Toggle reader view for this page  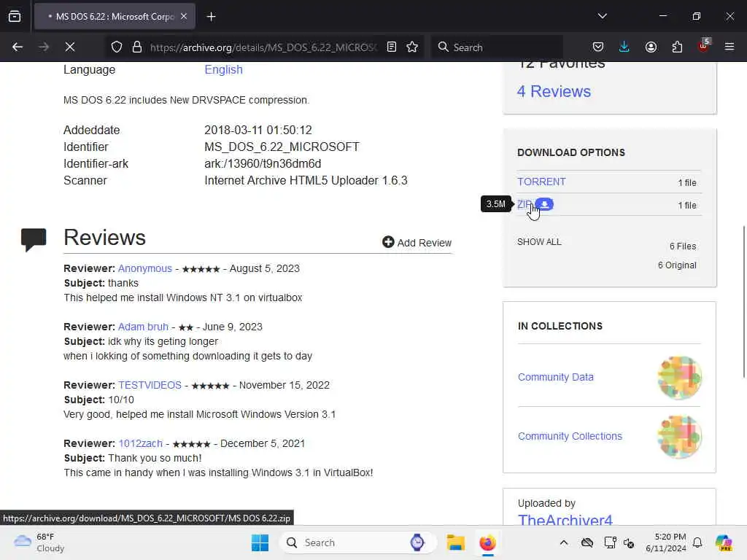point(392,47)
